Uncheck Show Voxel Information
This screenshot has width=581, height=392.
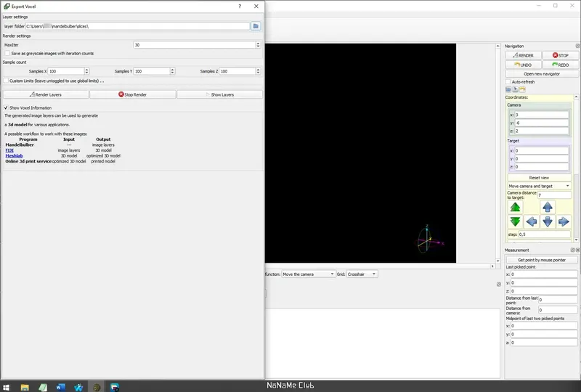(x=6, y=108)
